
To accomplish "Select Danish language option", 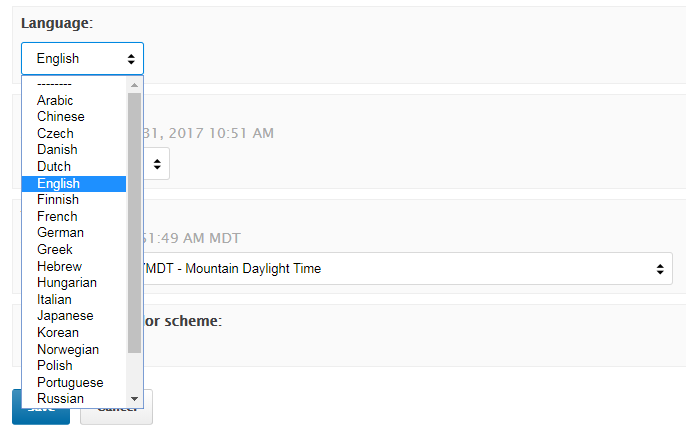I will click(57, 150).
